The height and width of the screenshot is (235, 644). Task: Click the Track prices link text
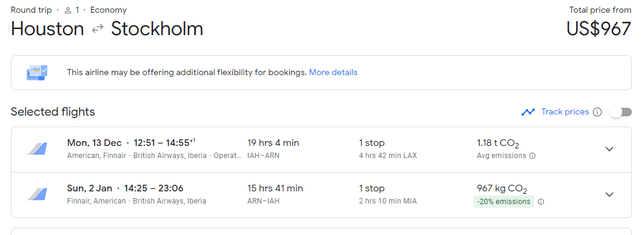tap(565, 111)
